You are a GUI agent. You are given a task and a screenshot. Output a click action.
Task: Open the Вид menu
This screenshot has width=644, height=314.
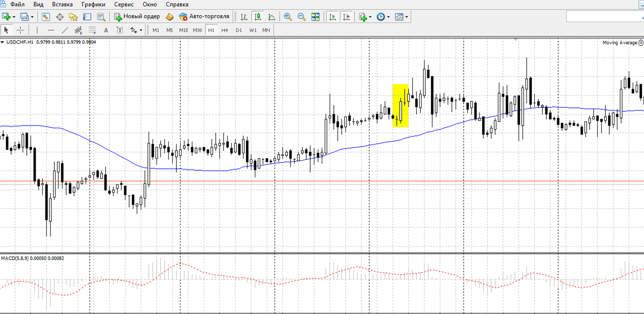tap(38, 4)
